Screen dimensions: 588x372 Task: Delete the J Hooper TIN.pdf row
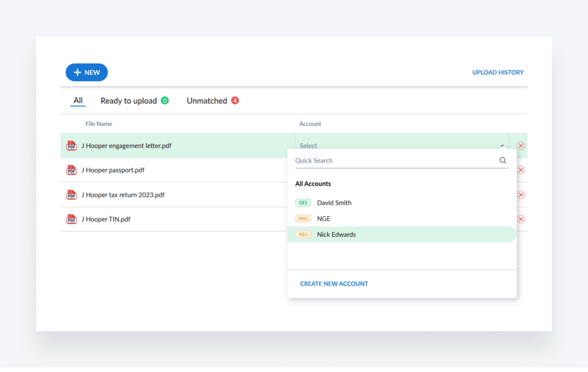[x=521, y=219]
